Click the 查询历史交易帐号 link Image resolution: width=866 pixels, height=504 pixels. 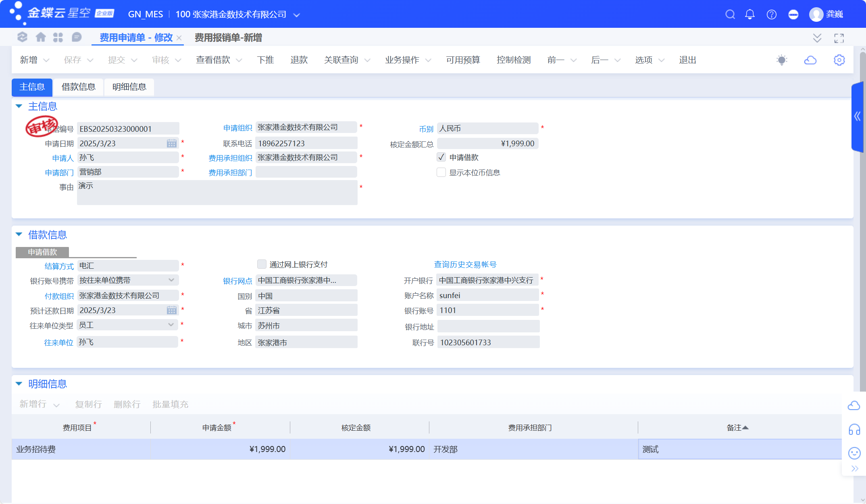465,264
